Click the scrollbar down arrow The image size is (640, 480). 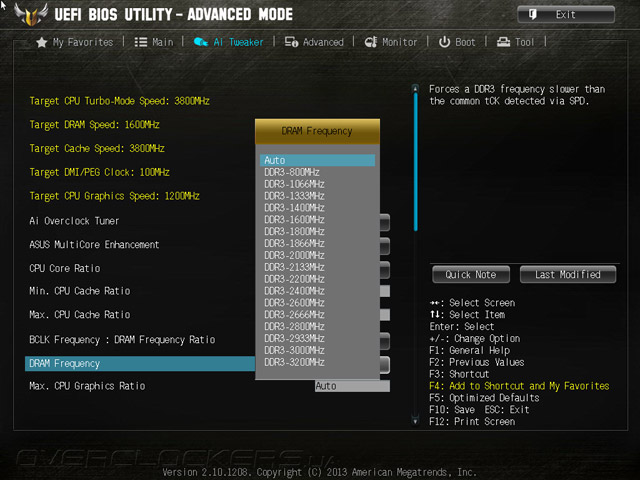pos(416,420)
